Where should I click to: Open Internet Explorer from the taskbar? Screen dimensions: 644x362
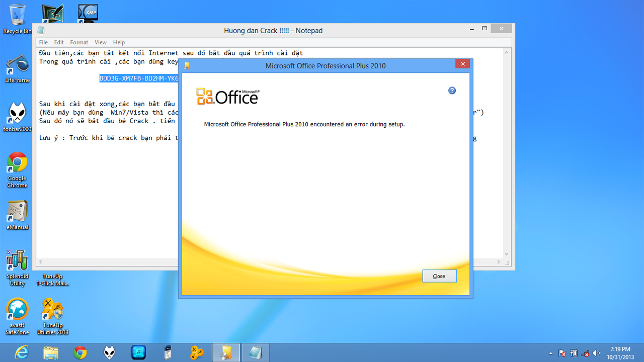click(x=21, y=352)
